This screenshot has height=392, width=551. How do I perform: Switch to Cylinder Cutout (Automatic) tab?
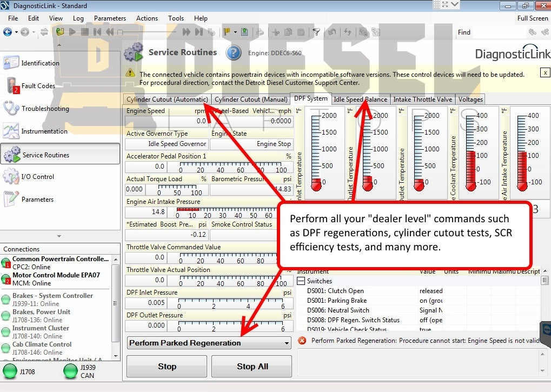click(x=167, y=99)
